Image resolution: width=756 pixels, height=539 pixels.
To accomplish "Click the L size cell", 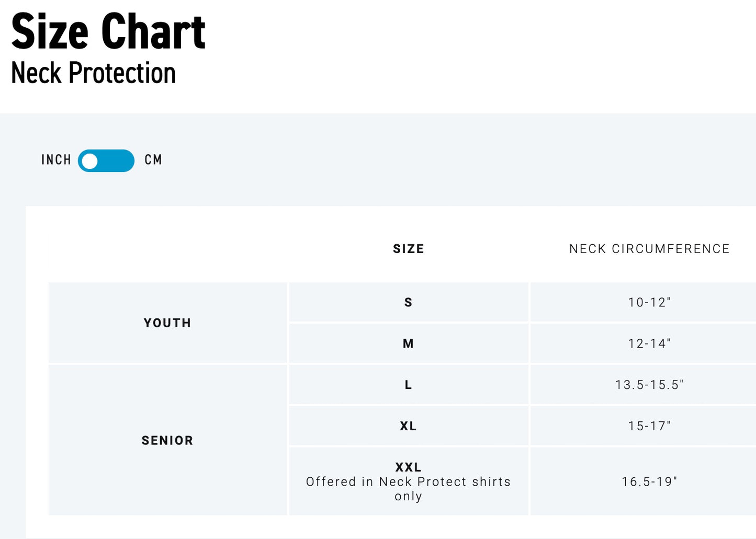I will (x=409, y=385).
